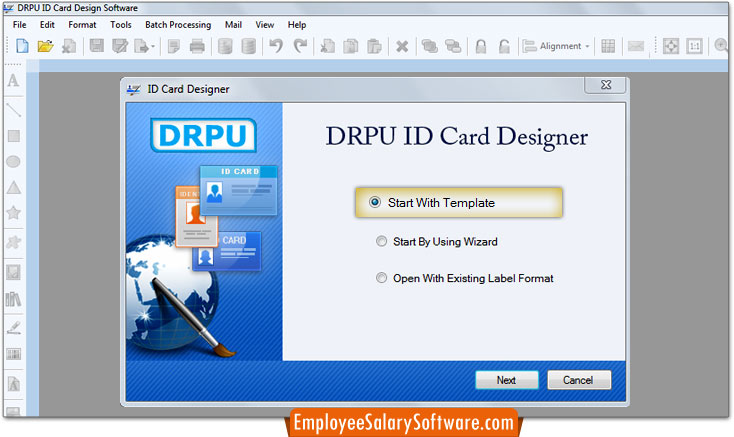The height and width of the screenshot is (437, 734).
Task: Select the Triangle shape tool
Action: click(14, 188)
